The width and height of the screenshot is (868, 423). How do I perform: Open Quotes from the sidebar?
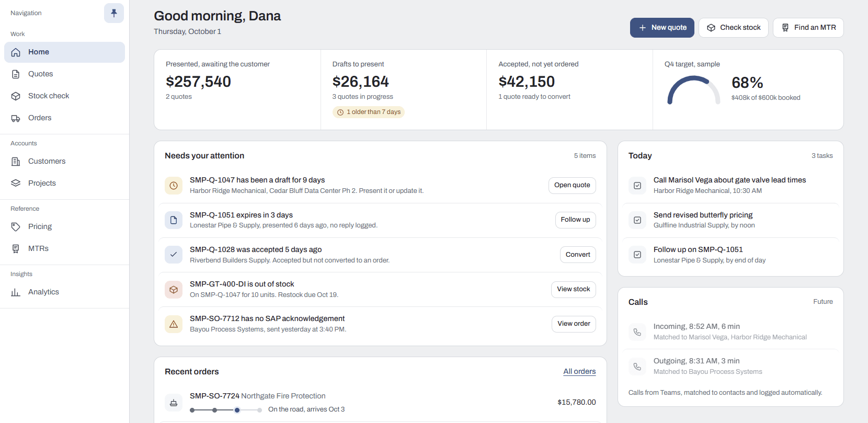[x=64, y=74]
